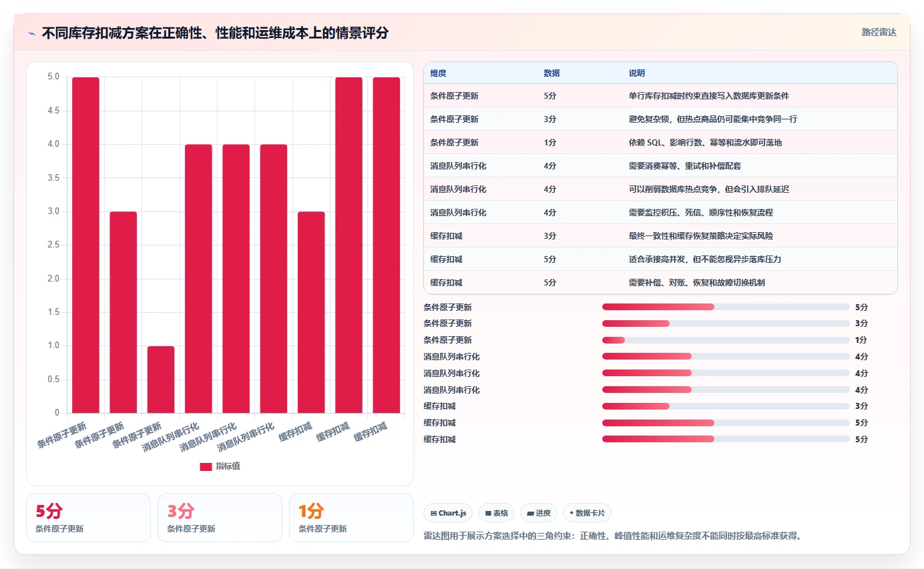Click the 数据 column header
924x569 pixels.
pos(552,73)
